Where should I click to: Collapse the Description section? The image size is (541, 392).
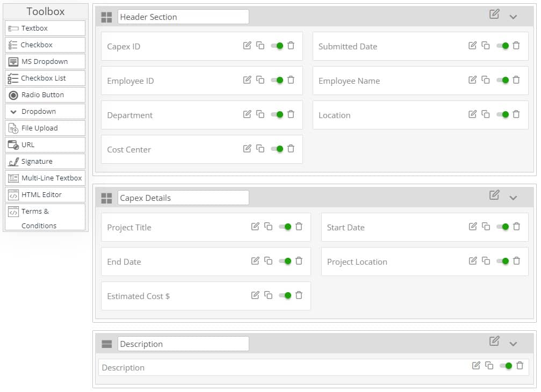[514, 344]
